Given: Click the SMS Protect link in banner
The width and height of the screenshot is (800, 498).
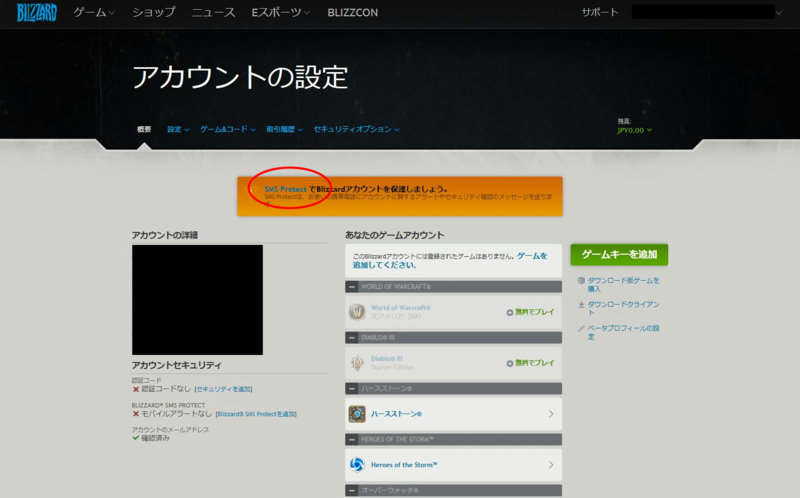Looking at the screenshot, I should click(285, 188).
